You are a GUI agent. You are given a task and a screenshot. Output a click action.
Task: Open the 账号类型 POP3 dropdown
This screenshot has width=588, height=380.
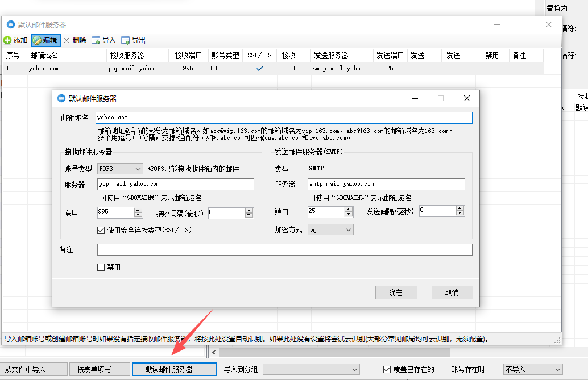click(120, 169)
